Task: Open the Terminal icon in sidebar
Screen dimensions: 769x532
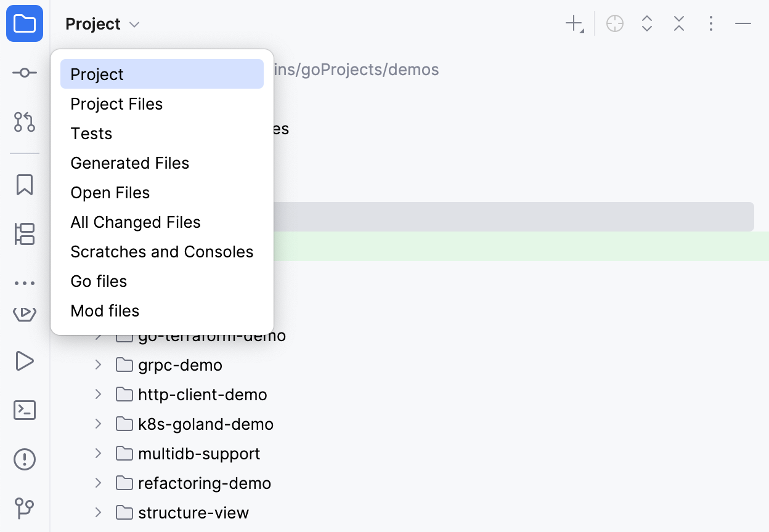Action: coord(24,410)
